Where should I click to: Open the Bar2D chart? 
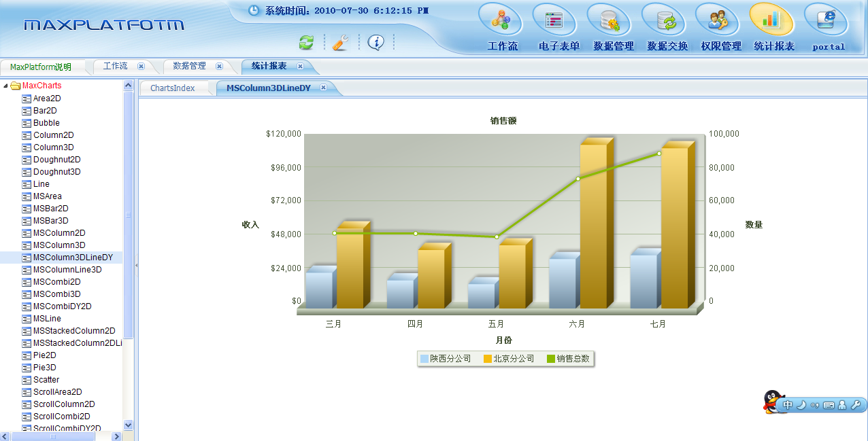point(45,111)
